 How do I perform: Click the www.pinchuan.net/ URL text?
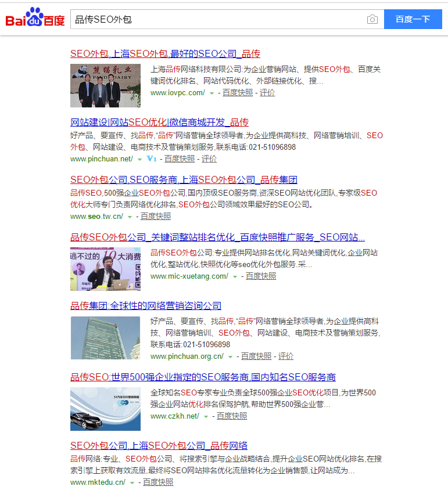click(102, 159)
